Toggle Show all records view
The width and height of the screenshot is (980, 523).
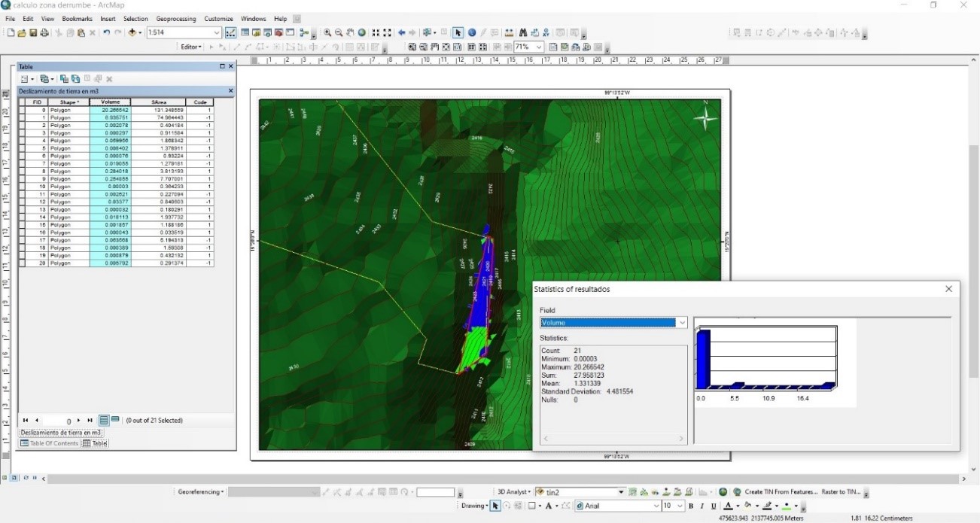(105, 420)
